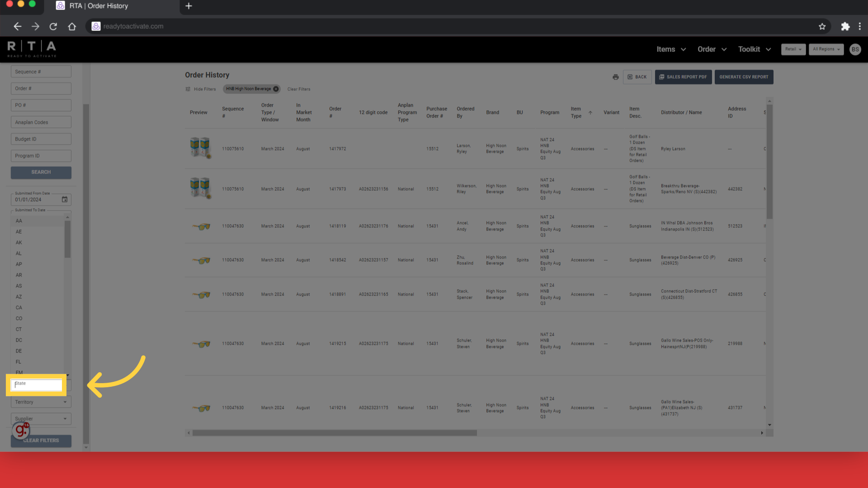868x488 pixels.
Task: Remove the HNB High Noon Beverage filter chip
Action: 276,89
